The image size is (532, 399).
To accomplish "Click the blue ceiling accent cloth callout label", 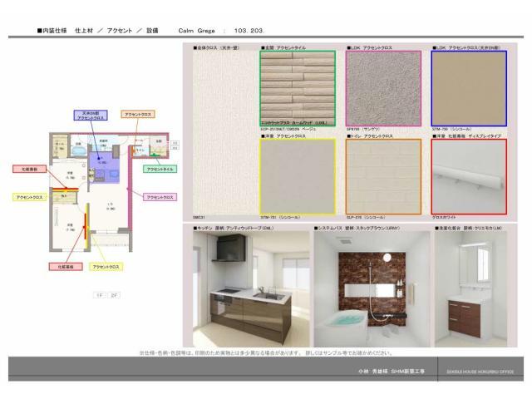I will click(91, 116).
